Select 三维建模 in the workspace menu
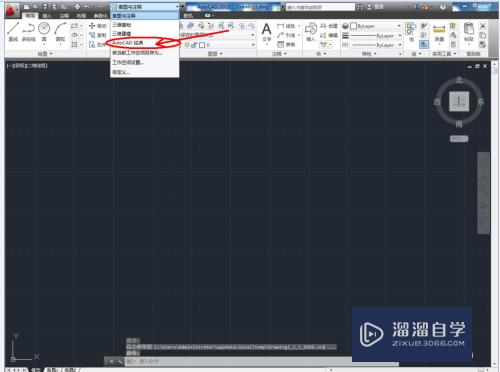This screenshot has width=500, height=372. click(144, 33)
